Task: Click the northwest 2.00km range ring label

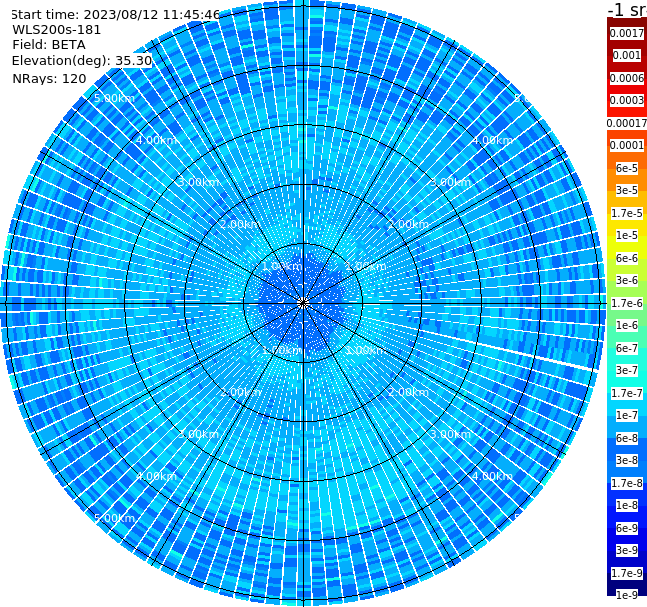Action: (x=240, y=224)
